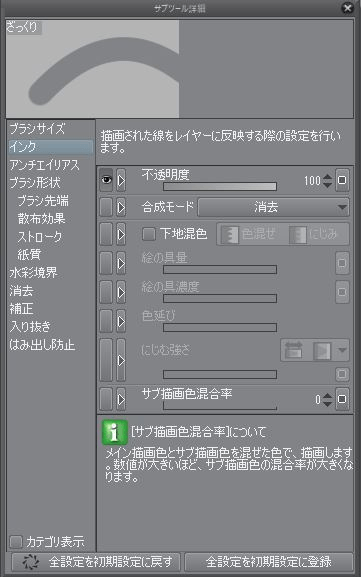The height and width of the screenshot is (577, 361).
Task: Click 全設定を初期設定に登録 button
Action: [269, 562]
